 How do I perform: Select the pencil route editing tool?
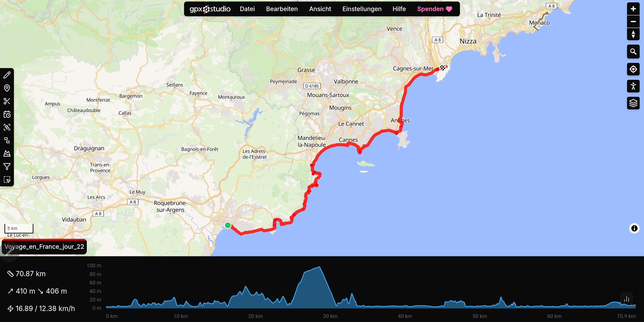[7, 75]
